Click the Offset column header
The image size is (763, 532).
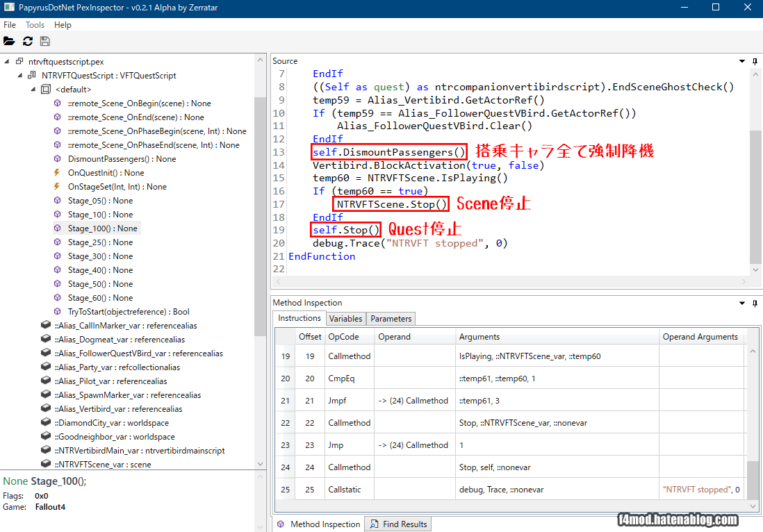[310, 337]
